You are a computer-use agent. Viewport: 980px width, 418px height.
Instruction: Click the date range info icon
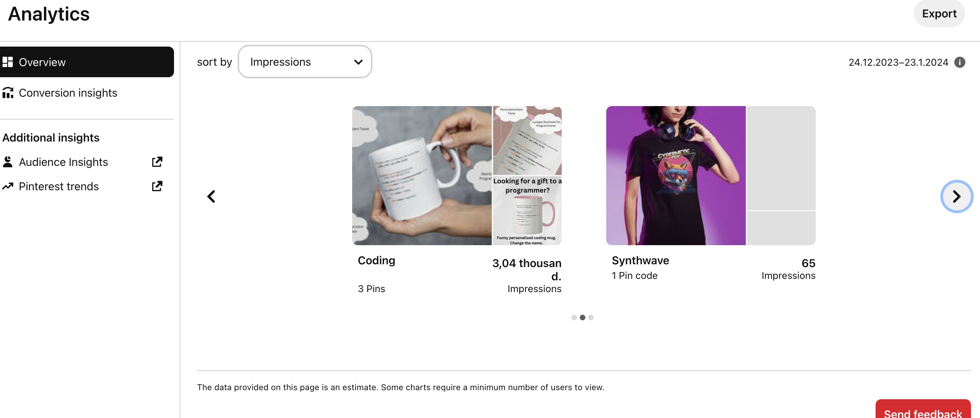959,62
